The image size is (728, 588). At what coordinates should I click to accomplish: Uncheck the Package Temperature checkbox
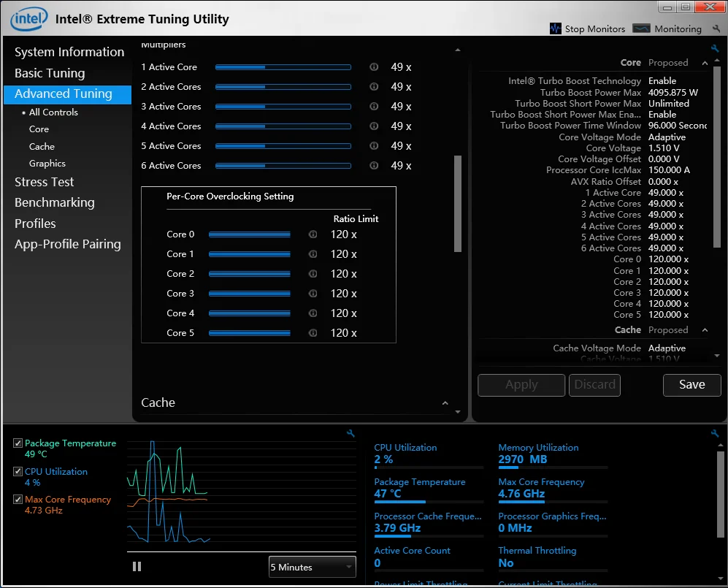[18, 443]
